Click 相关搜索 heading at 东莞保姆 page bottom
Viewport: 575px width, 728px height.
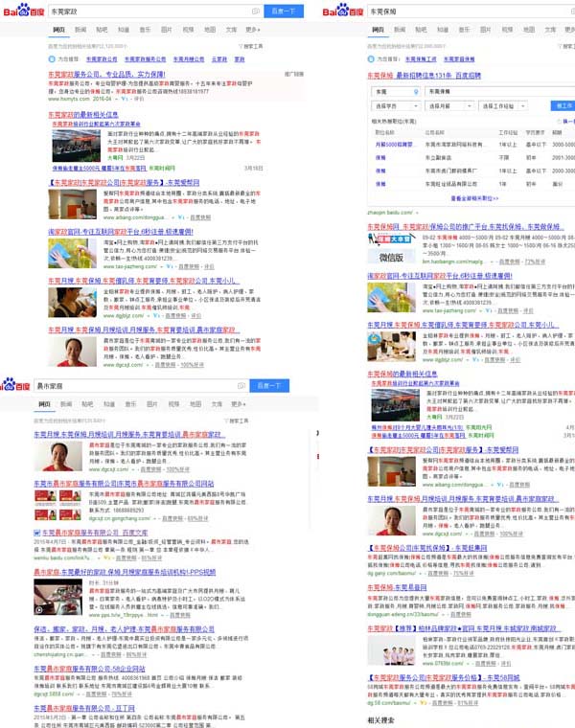click(x=380, y=720)
